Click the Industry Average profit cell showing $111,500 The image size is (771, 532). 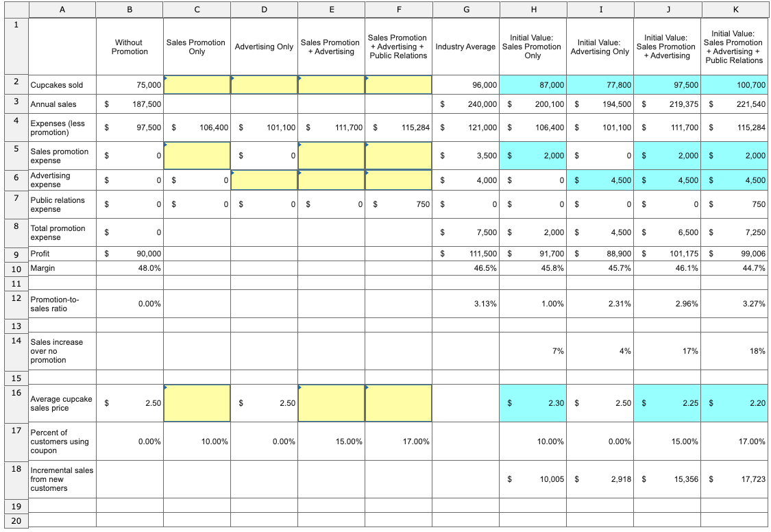point(465,253)
